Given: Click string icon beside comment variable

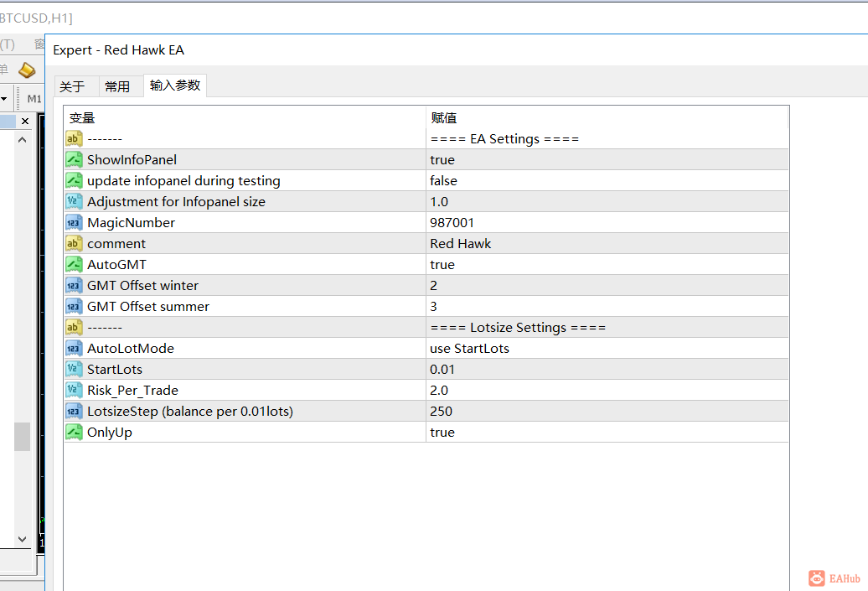Looking at the screenshot, I should click(x=74, y=244).
